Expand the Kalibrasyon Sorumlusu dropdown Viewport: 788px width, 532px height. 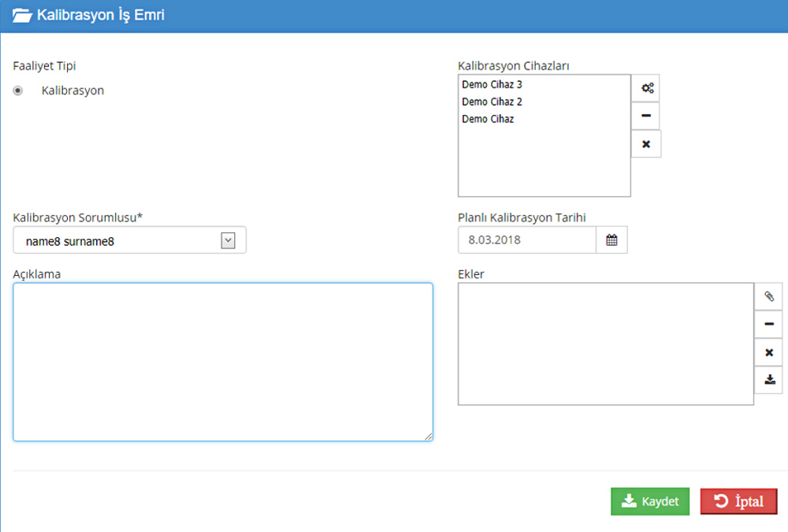coord(228,241)
